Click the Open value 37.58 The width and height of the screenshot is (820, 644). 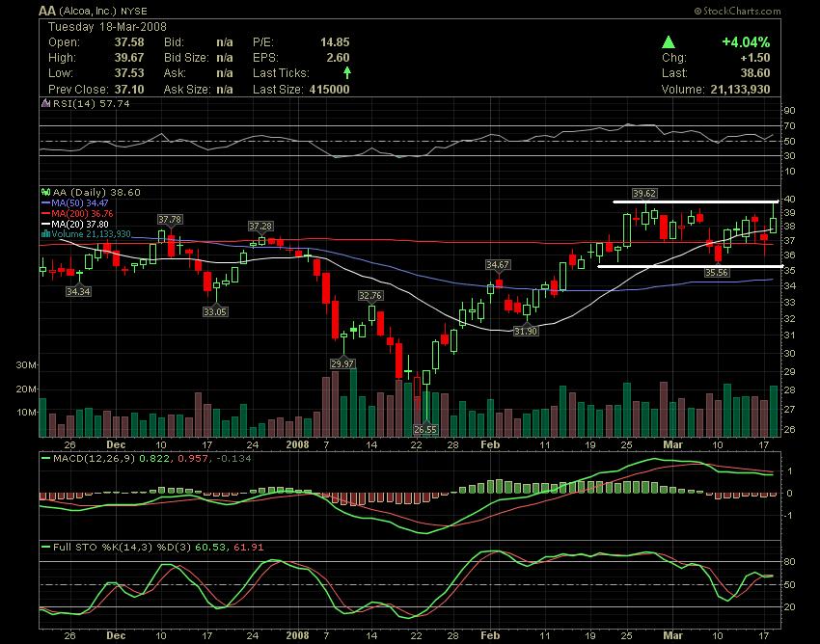click(x=129, y=42)
